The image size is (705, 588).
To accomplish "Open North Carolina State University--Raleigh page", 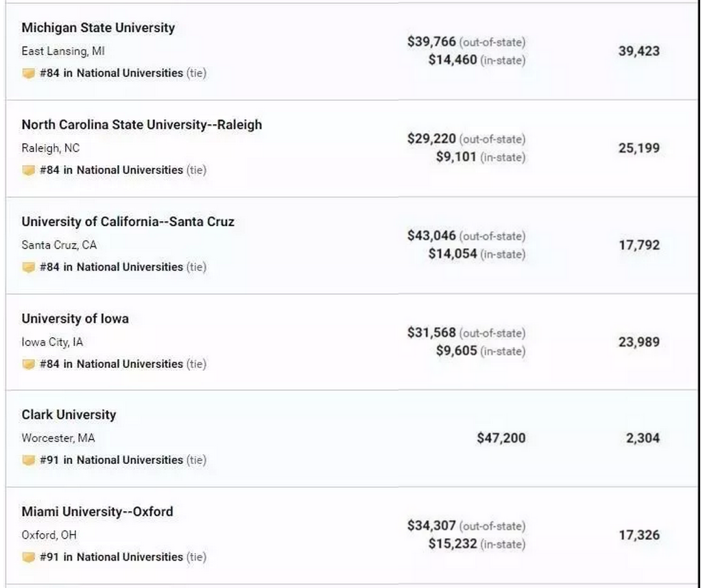I will pos(141,125).
